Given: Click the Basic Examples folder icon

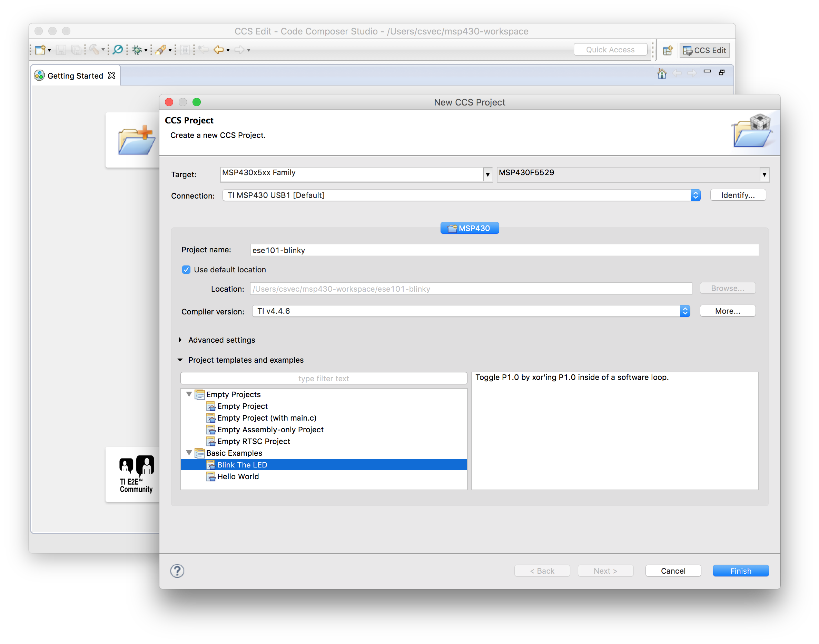Looking at the screenshot, I should [x=199, y=453].
